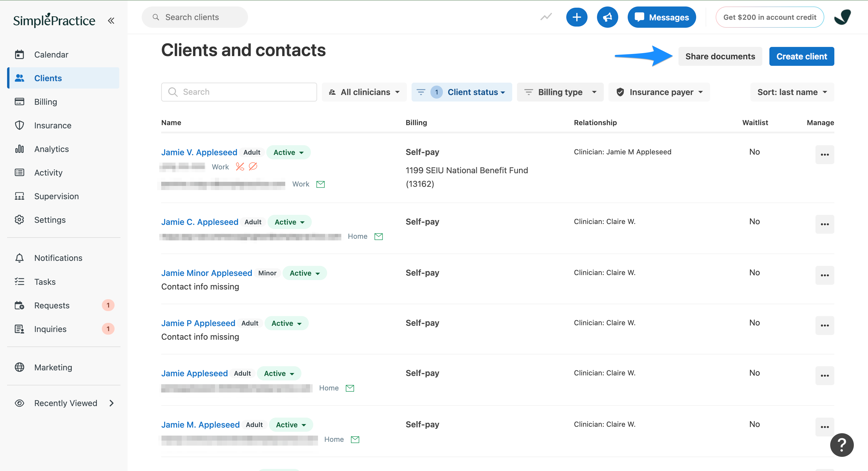Open manage menu for Jamie C. Appleseed
The height and width of the screenshot is (471, 868).
point(825,224)
